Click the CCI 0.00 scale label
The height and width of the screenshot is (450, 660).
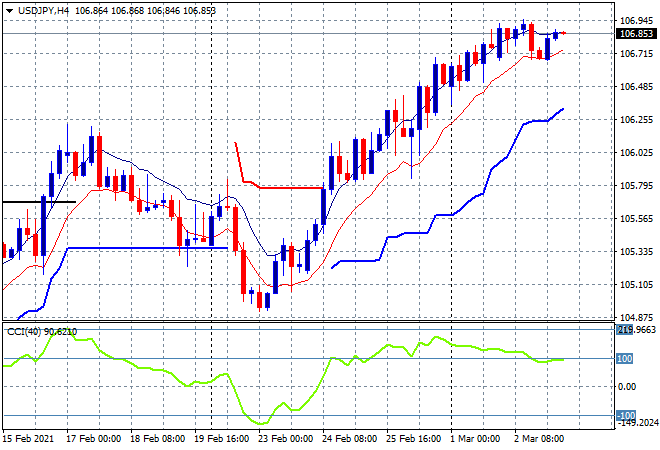pos(627,386)
